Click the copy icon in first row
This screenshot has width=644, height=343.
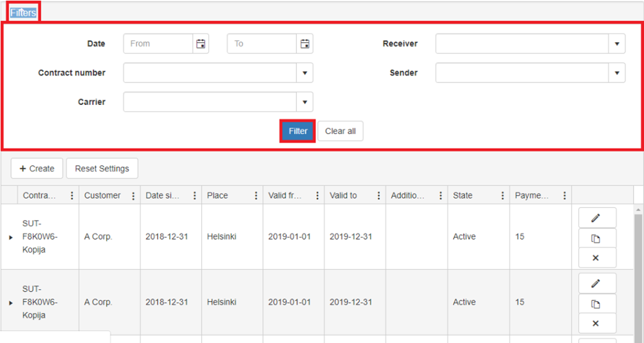pos(596,238)
